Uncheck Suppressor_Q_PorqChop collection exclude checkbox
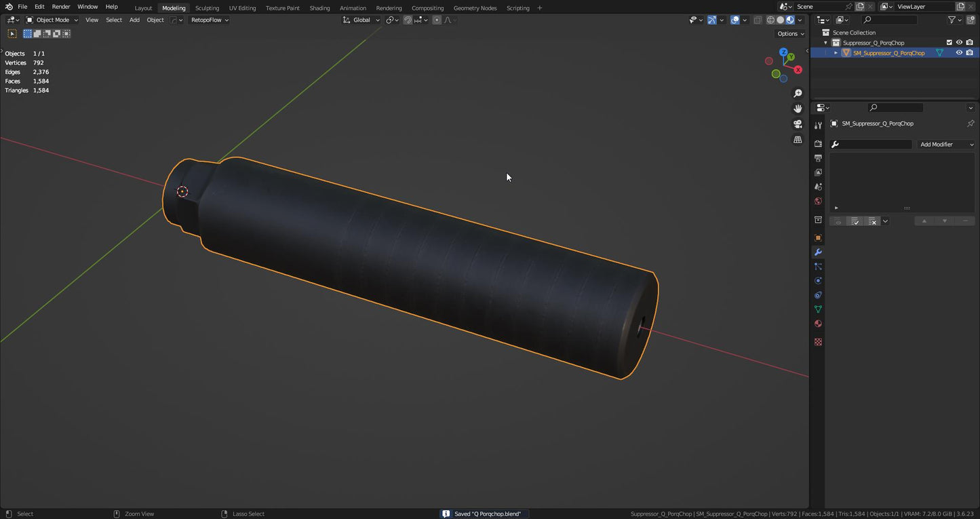 tap(949, 43)
